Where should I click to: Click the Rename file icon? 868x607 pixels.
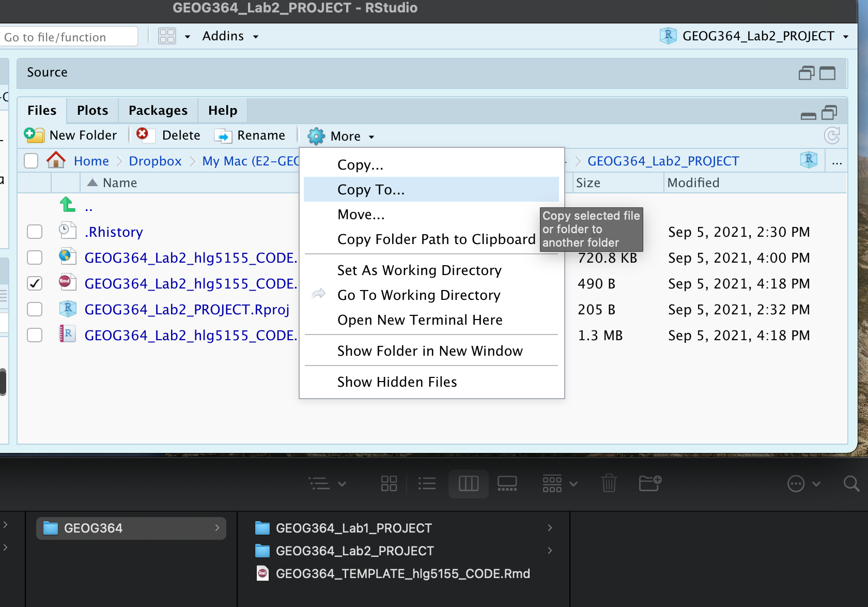[223, 135]
